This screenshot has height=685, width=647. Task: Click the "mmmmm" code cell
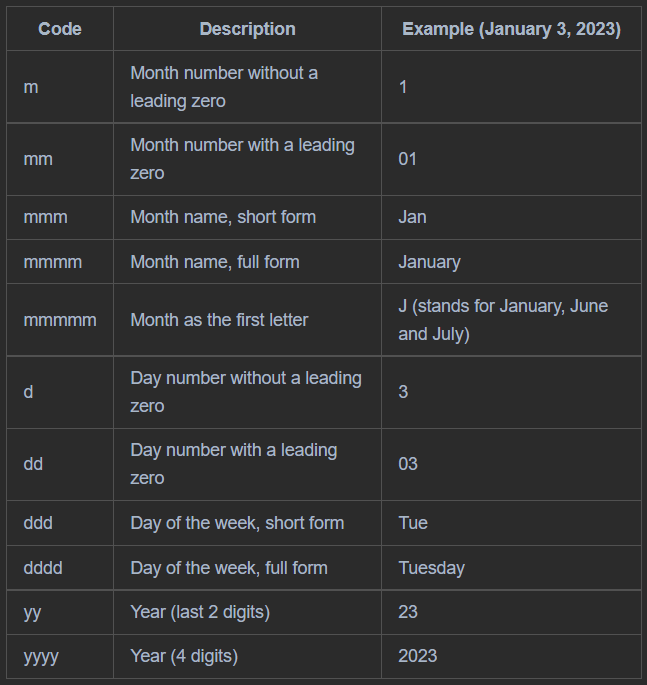click(60, 320)
